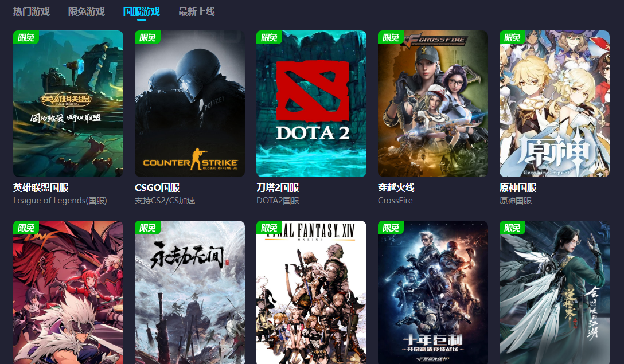The height and width of the screenshot is (364, 624).
Task: Open the CrossFire game cover
Action: coord(433,104)
